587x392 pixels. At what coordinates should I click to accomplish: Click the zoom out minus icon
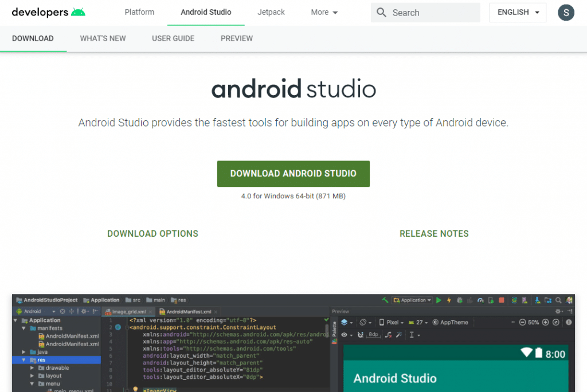(x=523, y=322)
